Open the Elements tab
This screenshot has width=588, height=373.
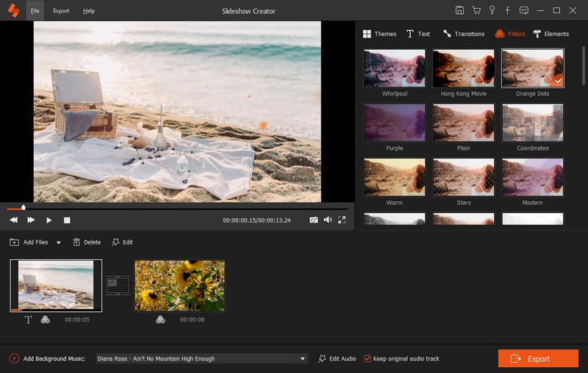coord(551,34)
